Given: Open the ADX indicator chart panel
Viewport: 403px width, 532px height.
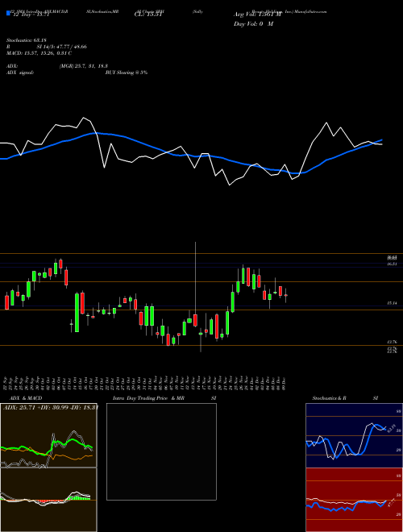Looking at the screenshot, I should 48,435.
